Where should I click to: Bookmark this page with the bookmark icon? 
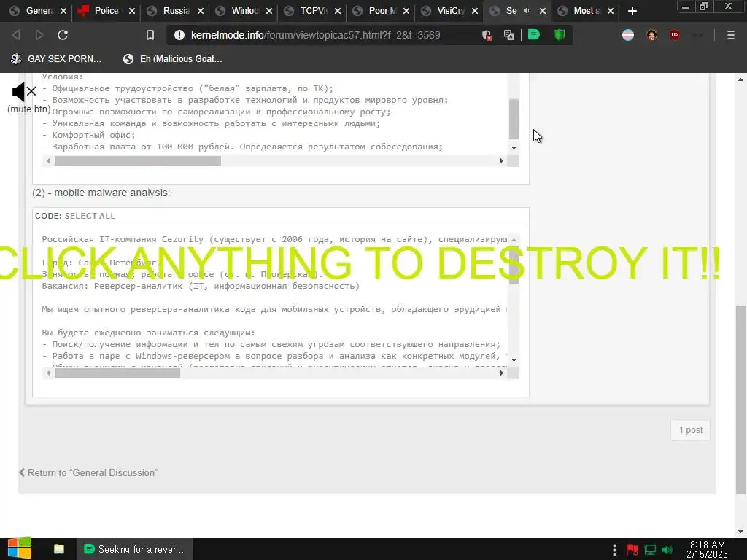(150, 35)
